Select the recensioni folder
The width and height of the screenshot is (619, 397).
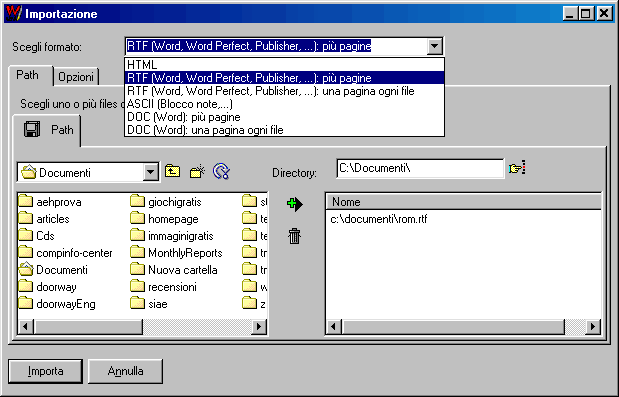(163, 287)
